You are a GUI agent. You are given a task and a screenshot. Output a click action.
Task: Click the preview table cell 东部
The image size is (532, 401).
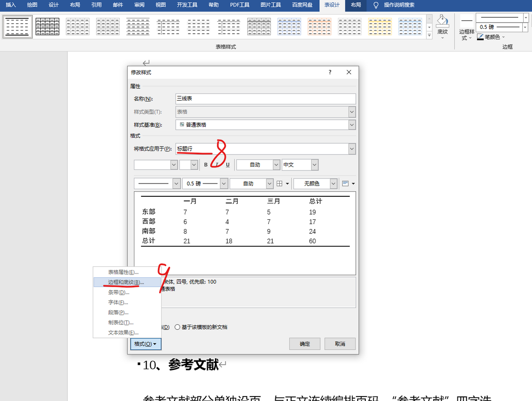(x=149, y=212)
